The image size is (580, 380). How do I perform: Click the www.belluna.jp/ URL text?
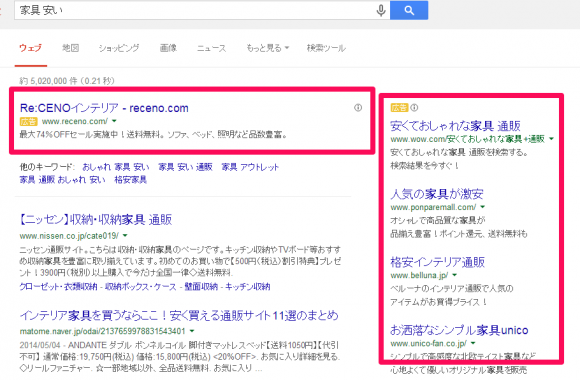point(419,275)
